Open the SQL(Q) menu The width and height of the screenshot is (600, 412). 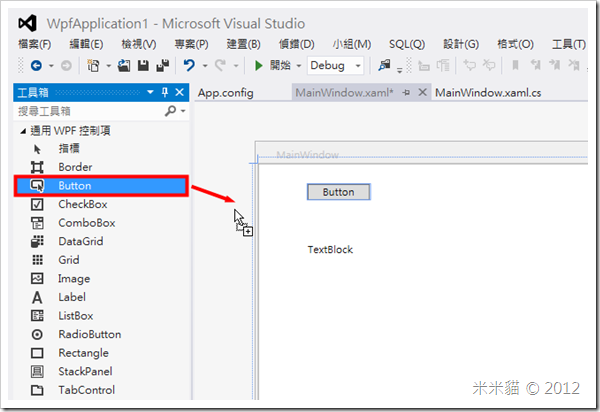(407, 44)
